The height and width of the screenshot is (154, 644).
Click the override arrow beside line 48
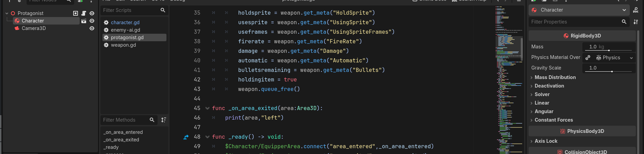(x=186, y=137)
